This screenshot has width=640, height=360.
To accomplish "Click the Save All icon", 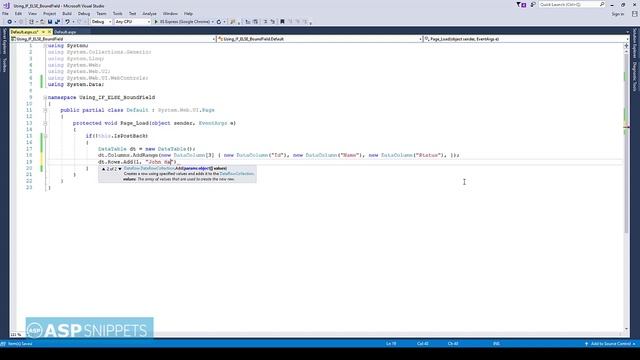I will pyautogui.click(x=57, y=22).
